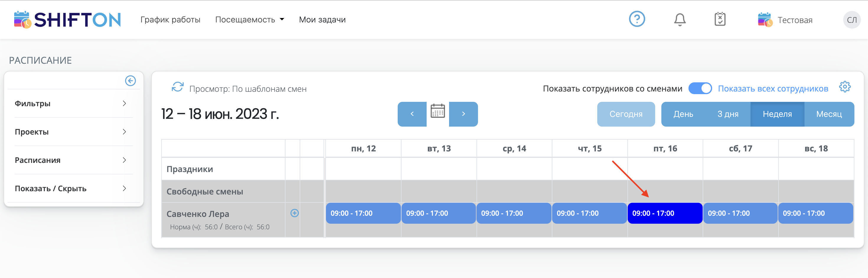Click the Тестовая company name
This screenshot has height=278, width=868.
795,20
